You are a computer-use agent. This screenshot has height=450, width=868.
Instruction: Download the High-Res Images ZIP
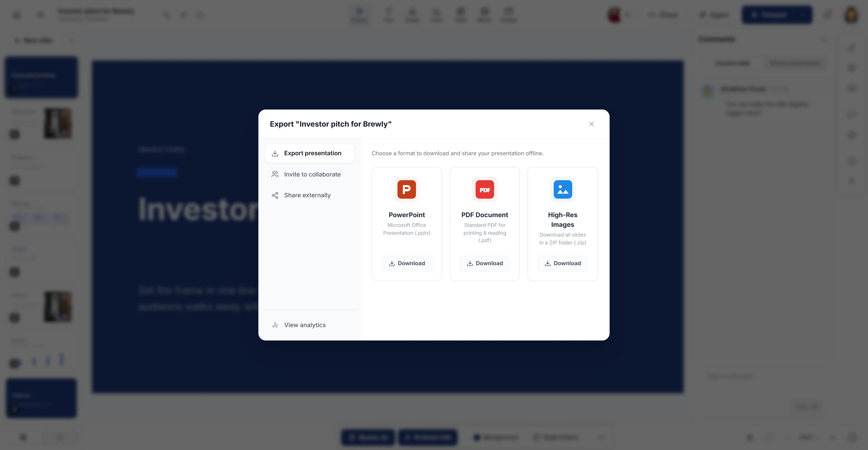click(563, 263)
